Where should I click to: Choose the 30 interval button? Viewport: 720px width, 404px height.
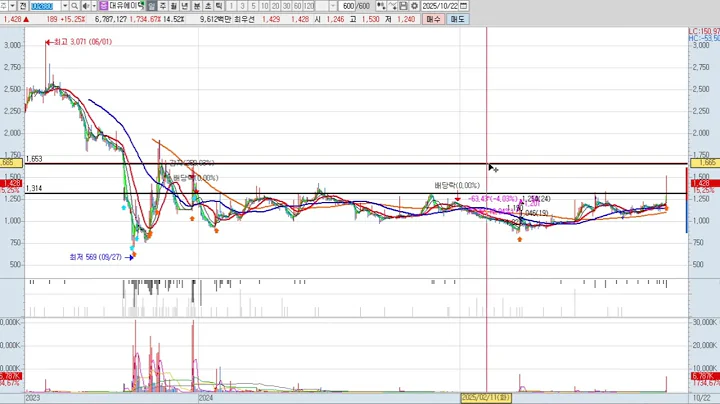287,6
